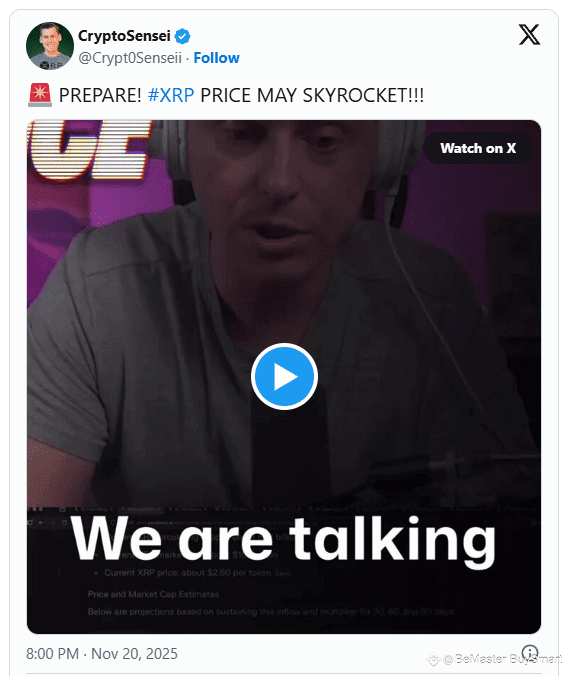
Task: Click the Nov 20, 2025 date text
Action: (134, 654)
